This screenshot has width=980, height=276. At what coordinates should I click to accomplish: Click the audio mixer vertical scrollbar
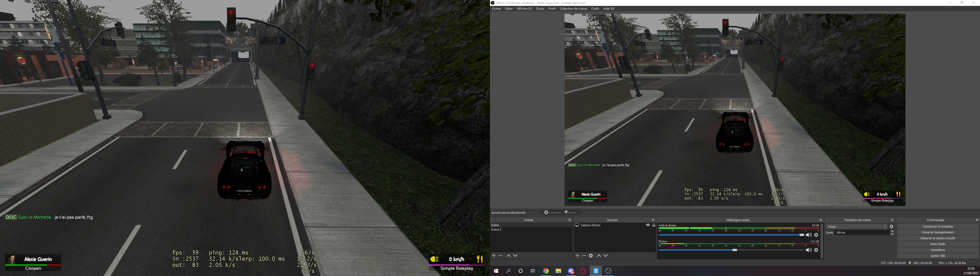coord(822,241)
